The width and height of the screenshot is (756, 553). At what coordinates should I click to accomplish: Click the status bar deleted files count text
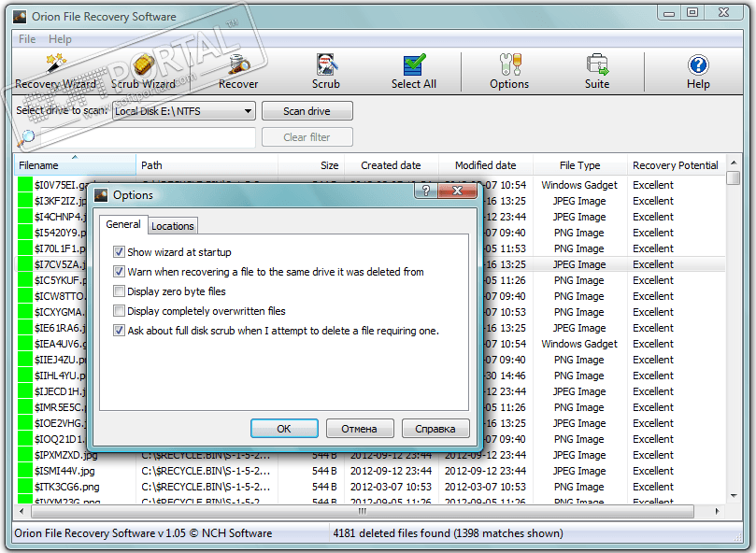448,533
